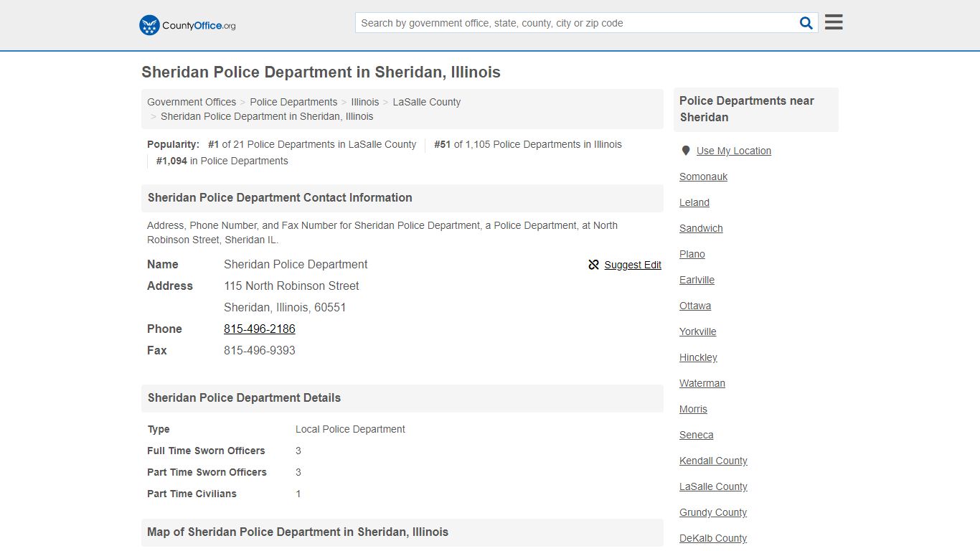The image size is (980, 551).
Task: Open Seneca police department link
Action: pyautogui.click(x=697, y=435)
